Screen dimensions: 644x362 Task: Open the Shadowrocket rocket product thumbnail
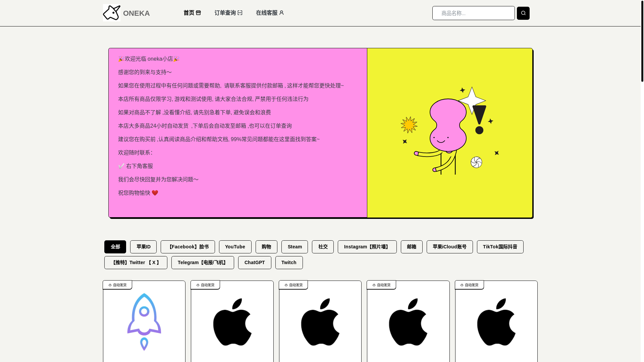click(144, 322)
